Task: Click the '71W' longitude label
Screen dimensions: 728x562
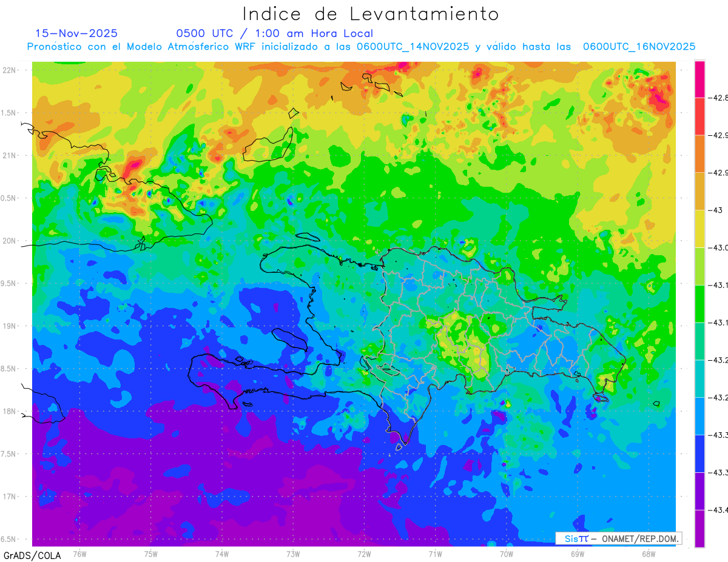Action: pyautogui.click(x=435, y=554)
